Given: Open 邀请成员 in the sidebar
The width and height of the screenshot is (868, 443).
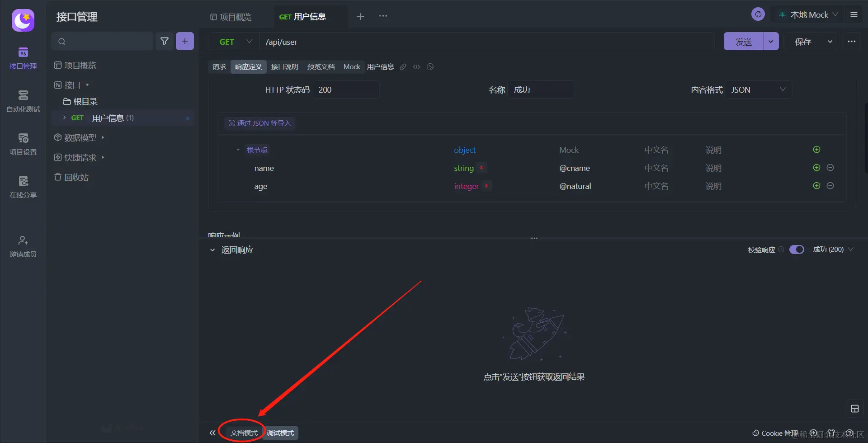Looking at the screenshot, I should click(x=23, y=246).
